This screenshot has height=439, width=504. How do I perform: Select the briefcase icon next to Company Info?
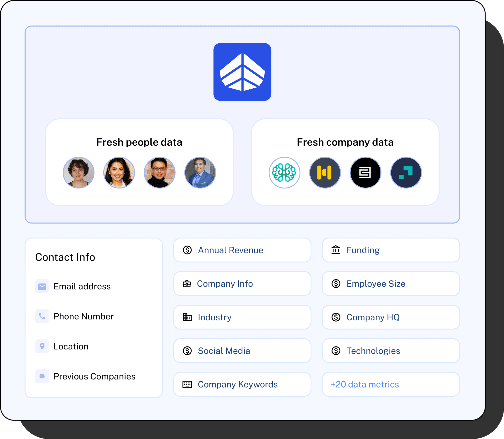tap(187, 283)
